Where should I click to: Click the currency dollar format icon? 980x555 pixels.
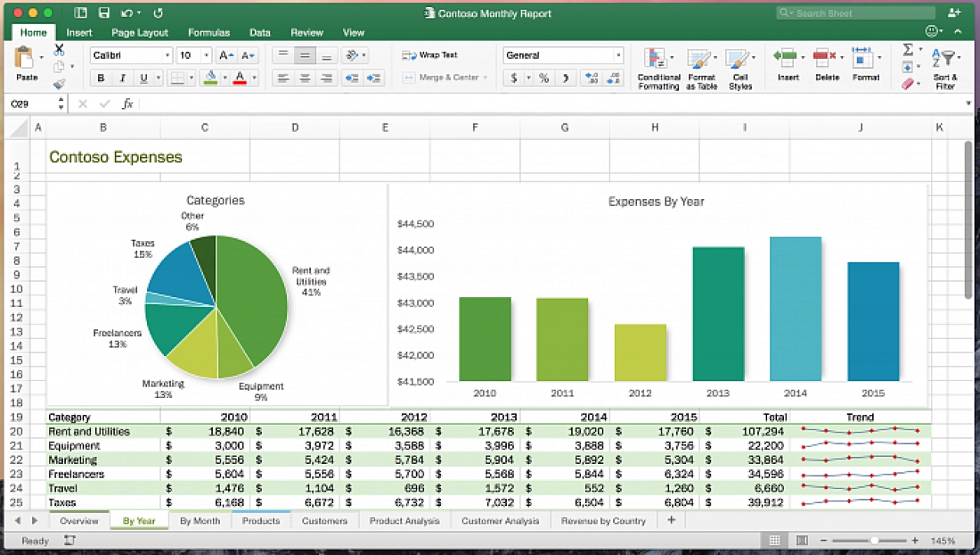[513, 78]
